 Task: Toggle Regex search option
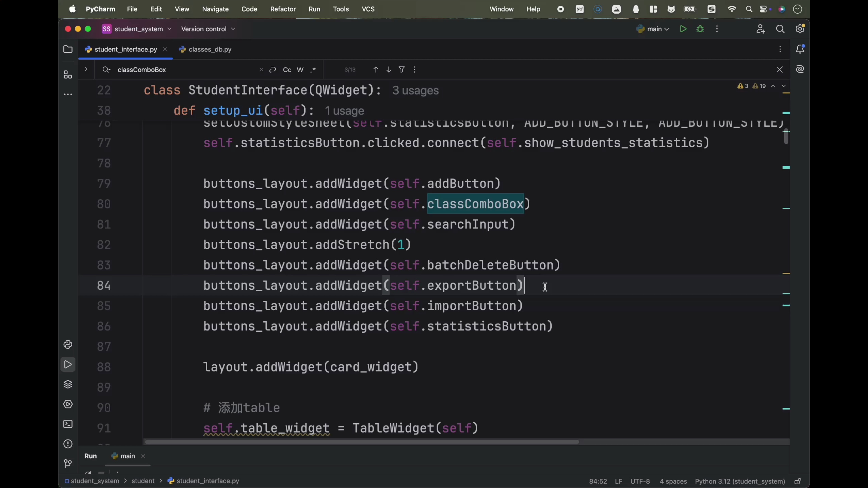[313, 70]
